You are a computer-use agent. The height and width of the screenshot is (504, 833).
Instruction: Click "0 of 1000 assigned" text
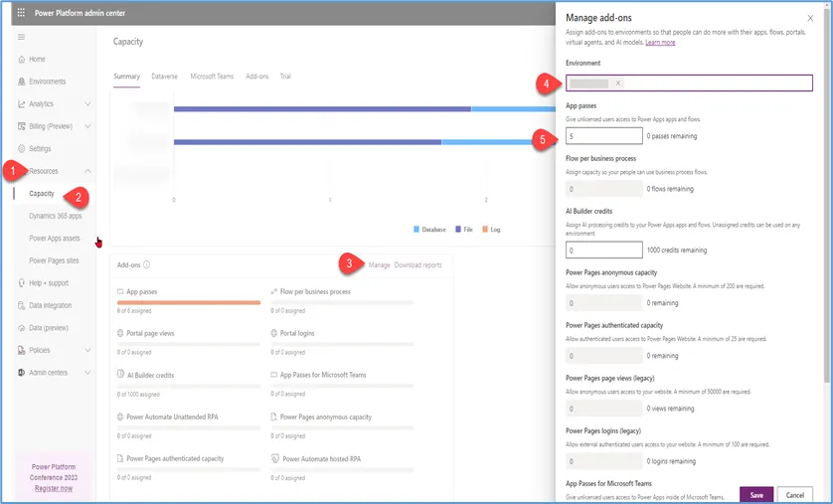138,394
